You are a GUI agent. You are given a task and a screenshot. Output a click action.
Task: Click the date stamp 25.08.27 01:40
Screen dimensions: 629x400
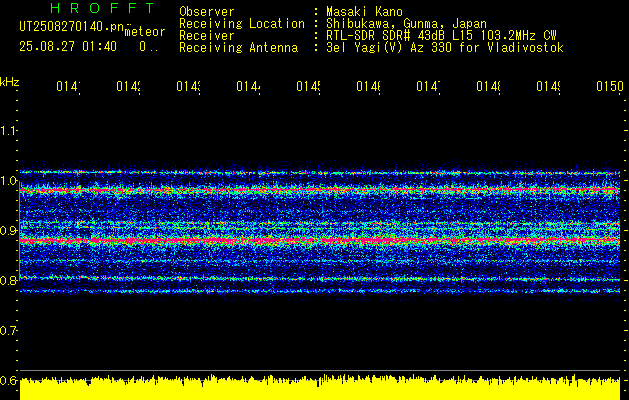pos(68,47)
